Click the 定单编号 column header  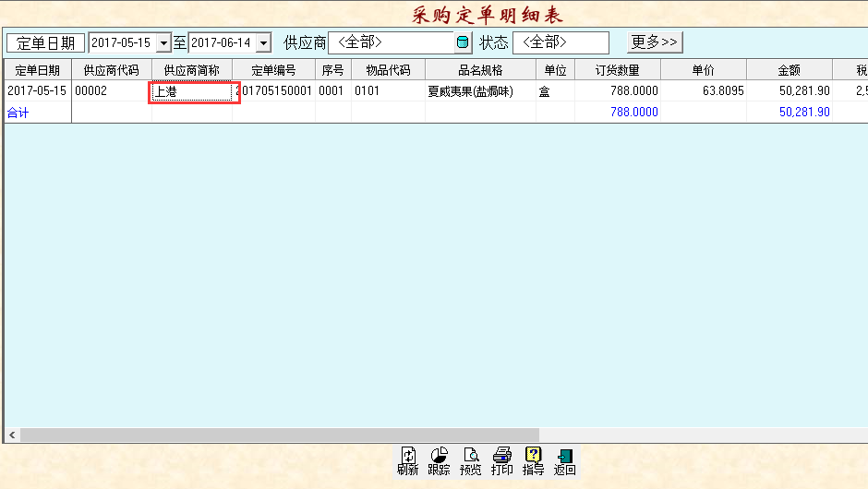click(x=273, y=70)
